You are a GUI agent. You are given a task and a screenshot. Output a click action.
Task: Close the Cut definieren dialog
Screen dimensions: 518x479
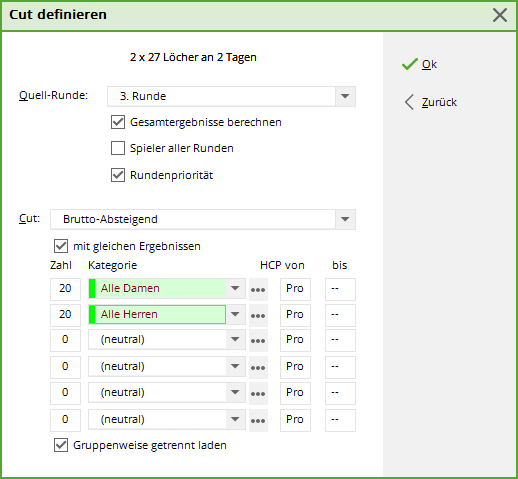[x=500, y=15]
